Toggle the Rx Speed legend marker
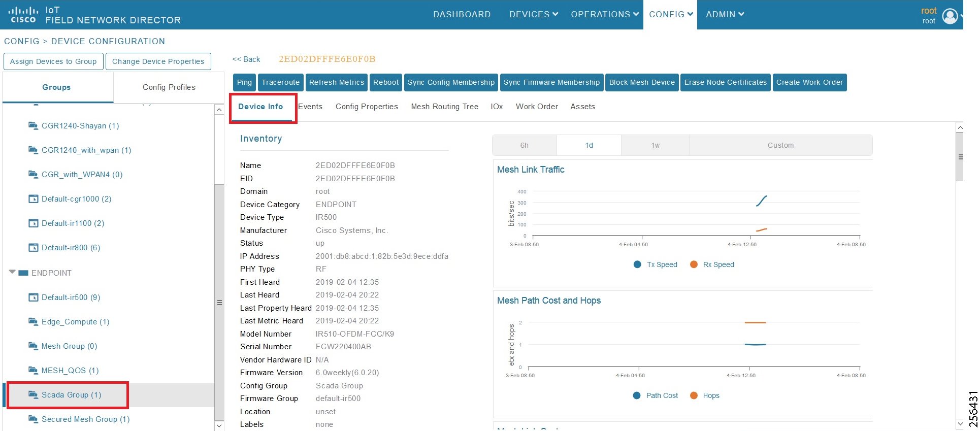The width and height of the screenshot is (980, 431). (x=694, y=264)
